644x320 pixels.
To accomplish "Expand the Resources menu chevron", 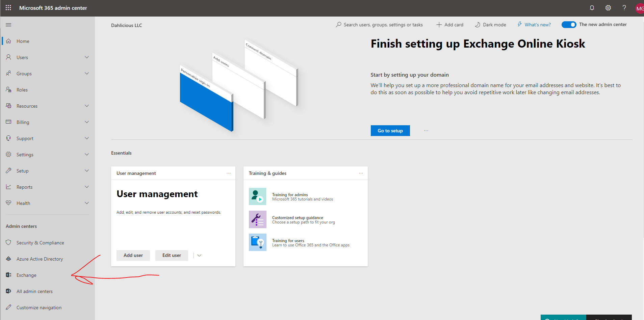I will tap(87, 106).
